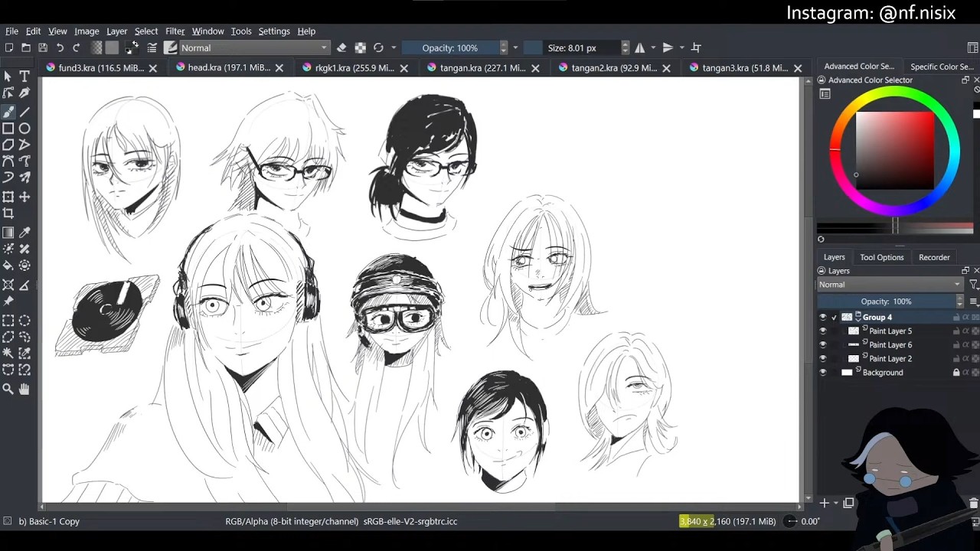
Task: Open the brush opacity slider dropdown arrow
Action: [515, 47]
